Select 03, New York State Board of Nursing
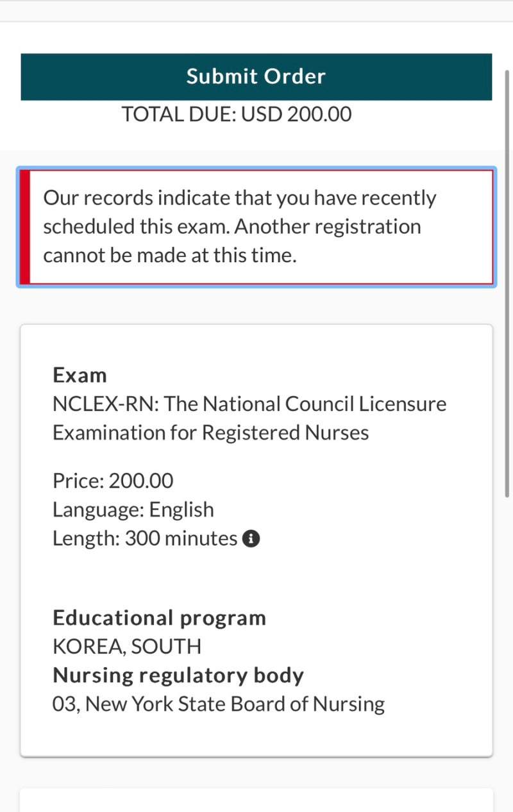 tap(219, 704)
